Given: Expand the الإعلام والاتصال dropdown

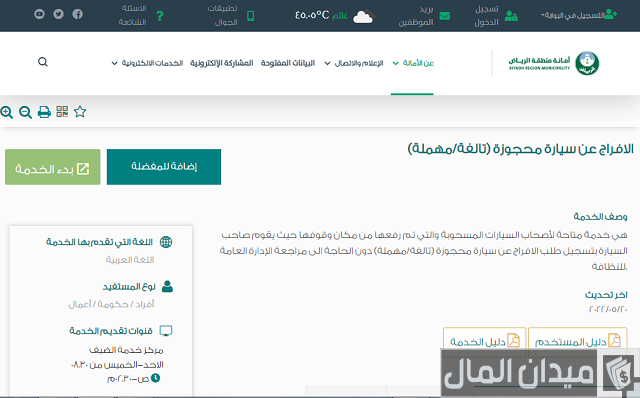Looking at the screenshot, I should point(354,63).
